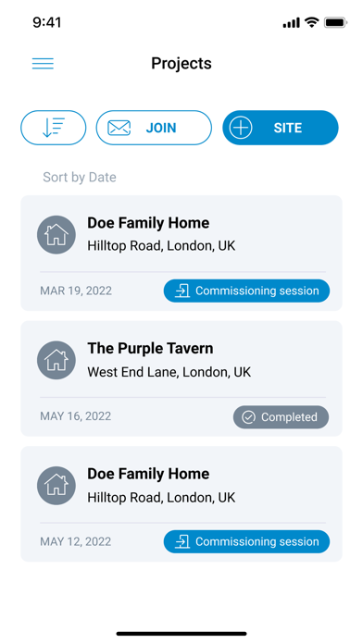This screenshot has width=363, height=644.
Task: Tap house icon of first Doe Family Home
Action: pyautogui.click(x=56, y=235)
